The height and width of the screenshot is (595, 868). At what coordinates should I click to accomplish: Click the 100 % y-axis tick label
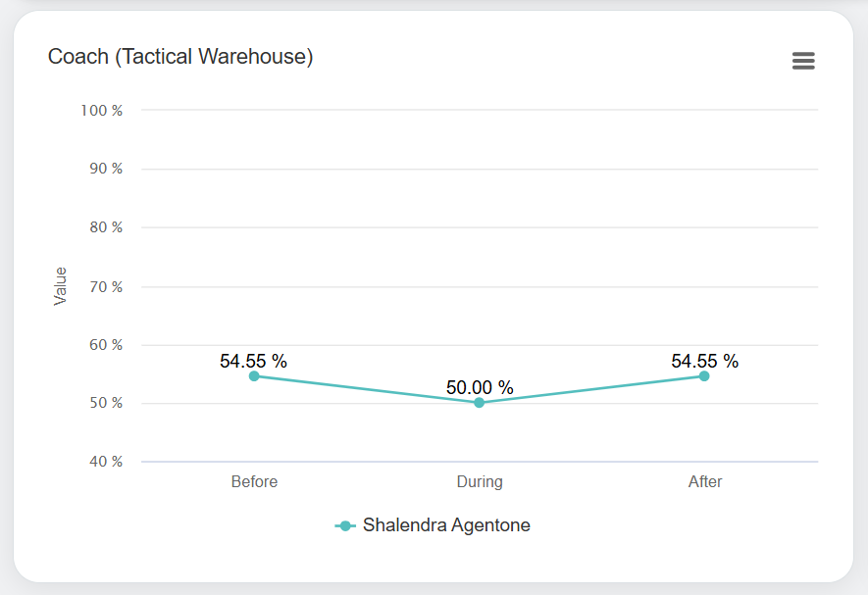(102, 111)
